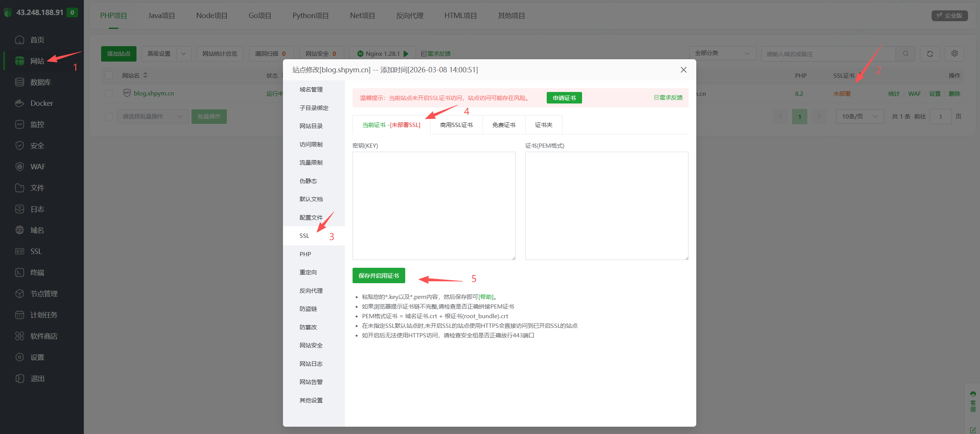
Task: Toggle the select-all checkbox in table header
Action: [109, 75]
